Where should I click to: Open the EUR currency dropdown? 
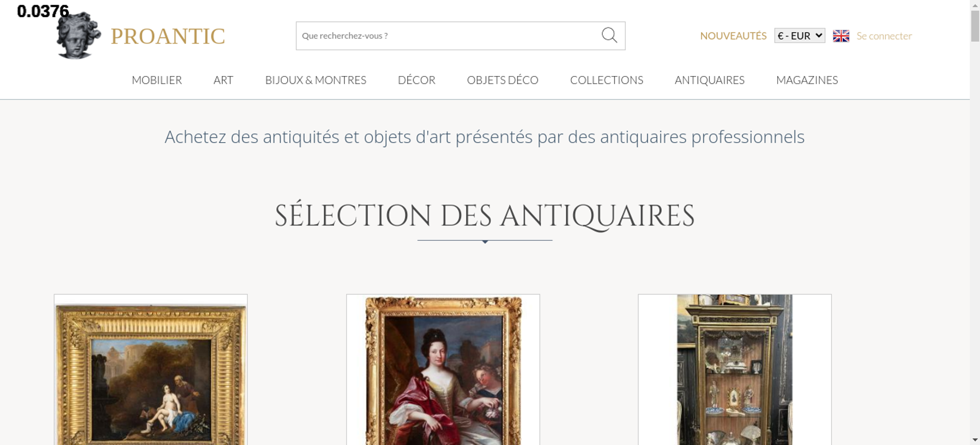[x=800, y=36]
